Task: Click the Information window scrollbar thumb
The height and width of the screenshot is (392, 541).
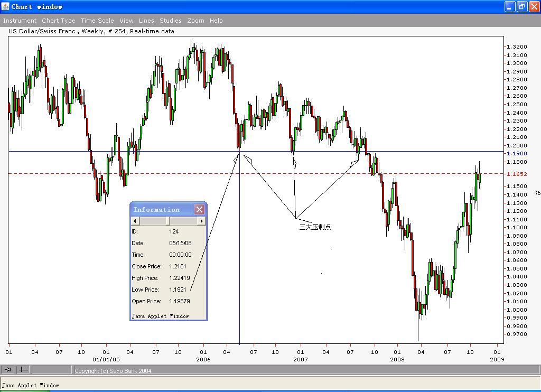Action: tap(167, 221)
